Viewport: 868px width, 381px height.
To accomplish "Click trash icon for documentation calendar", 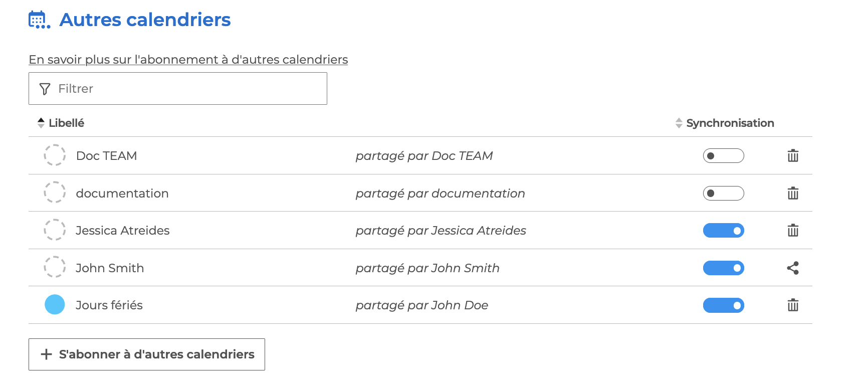I will tap(793, 194).
